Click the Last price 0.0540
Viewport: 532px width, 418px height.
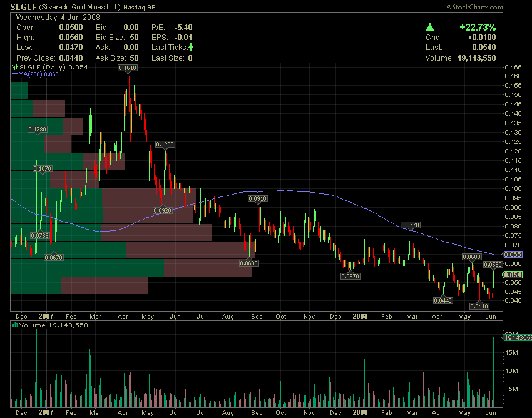tap(484, 48)
